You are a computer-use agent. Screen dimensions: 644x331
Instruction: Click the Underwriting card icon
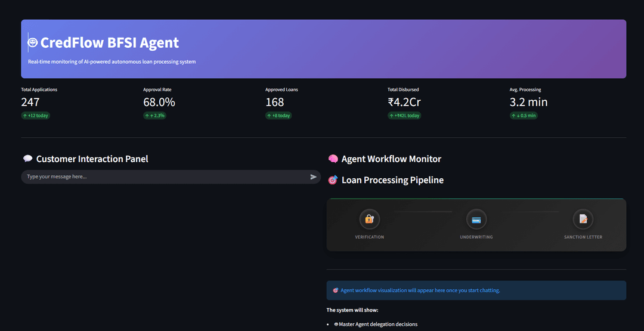click(476, 219)
